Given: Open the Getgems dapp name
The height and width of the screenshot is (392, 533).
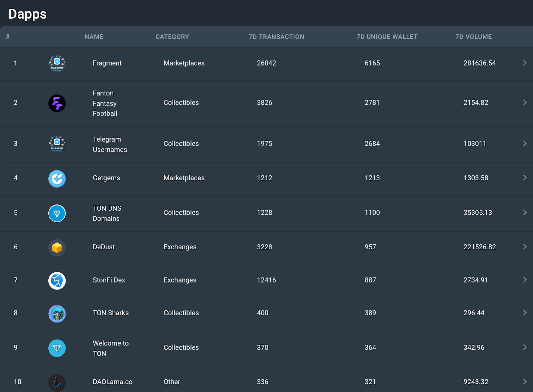Looking at the screenshot, I should point(106,178).
